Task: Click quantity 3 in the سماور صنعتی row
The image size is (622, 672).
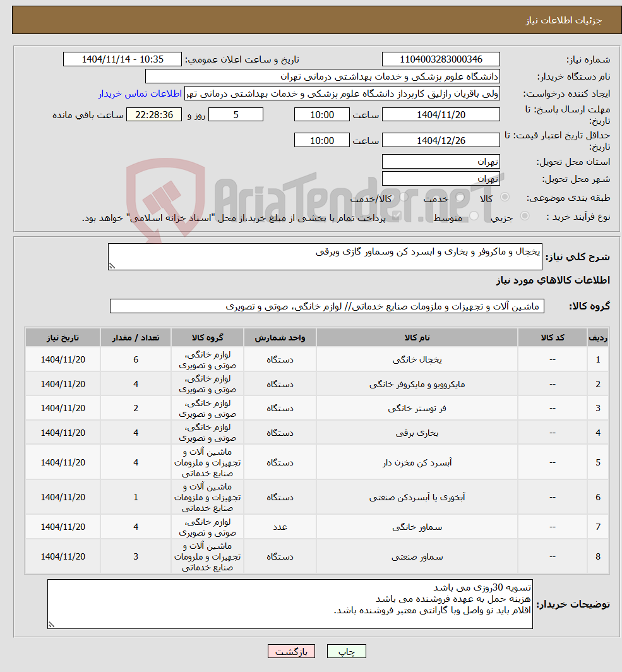Action: (136, 556)
